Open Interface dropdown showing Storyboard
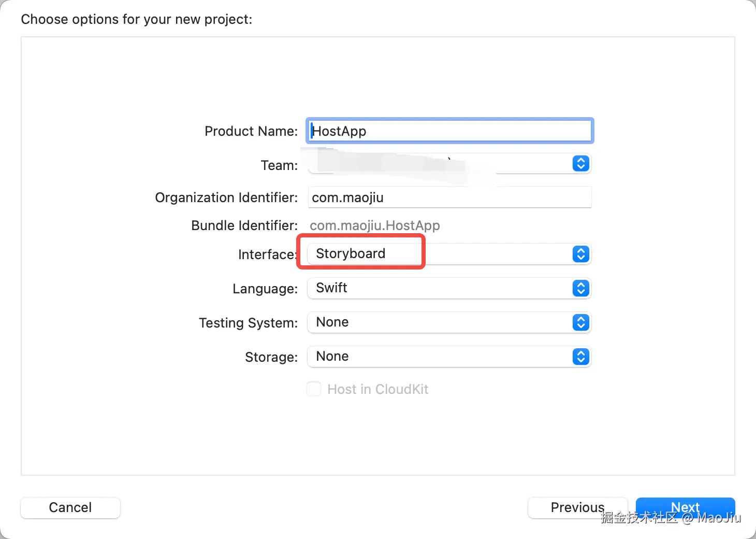Viewport: 756px width, 539px height. point(440,254)
